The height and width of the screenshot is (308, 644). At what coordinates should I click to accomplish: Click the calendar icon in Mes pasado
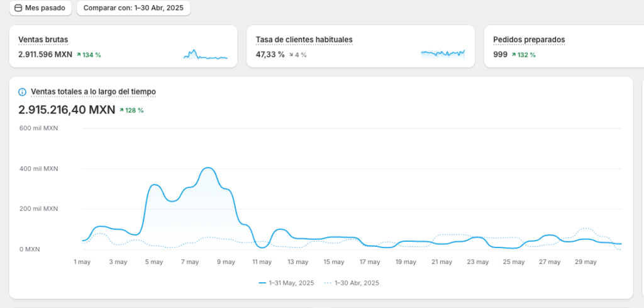point(18,8)
